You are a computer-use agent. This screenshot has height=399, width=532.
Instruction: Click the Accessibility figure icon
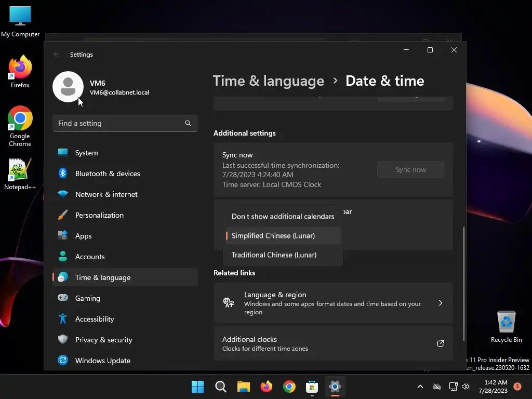pos(63,318)
